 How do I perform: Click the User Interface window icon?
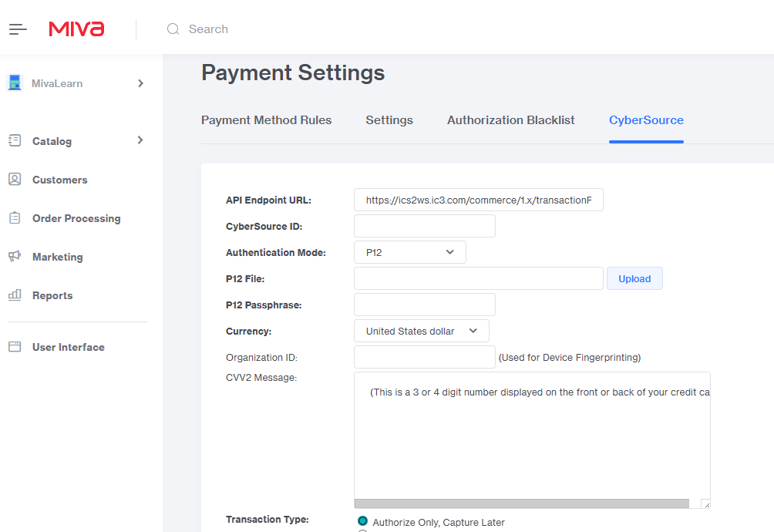(15, 347)
